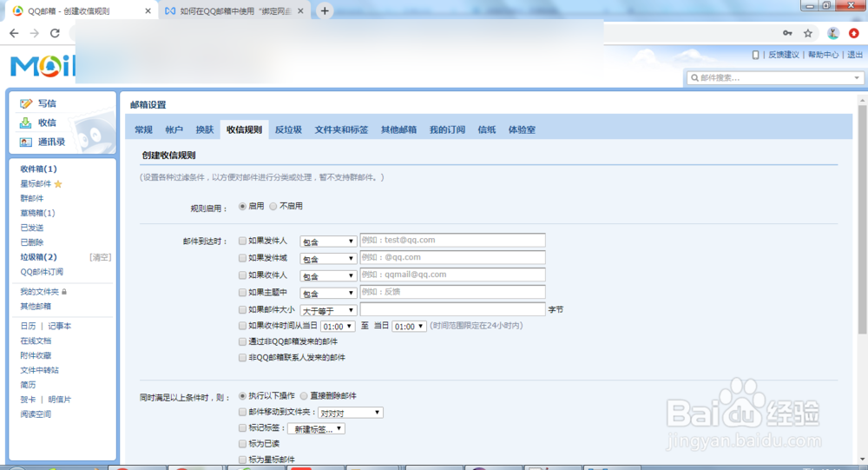Select the 执行以下操作 radio button
The image size is (868, 470).
[242, 396]
